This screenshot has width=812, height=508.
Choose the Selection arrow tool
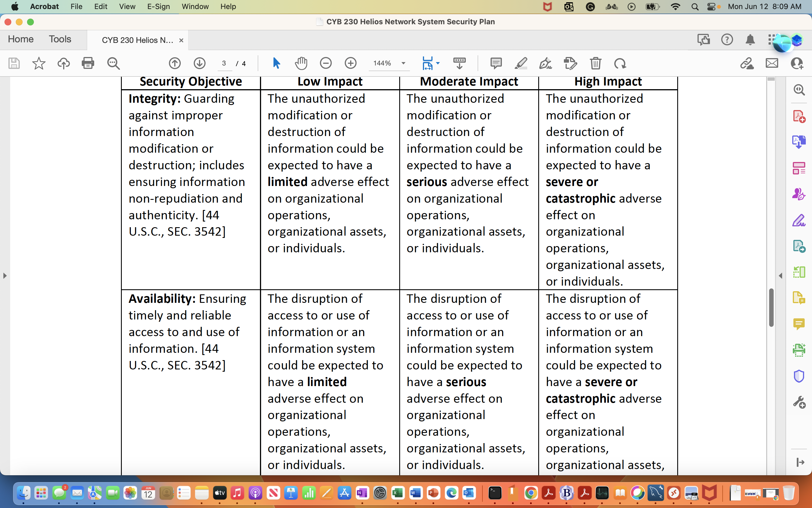click(x=276, y=63)
